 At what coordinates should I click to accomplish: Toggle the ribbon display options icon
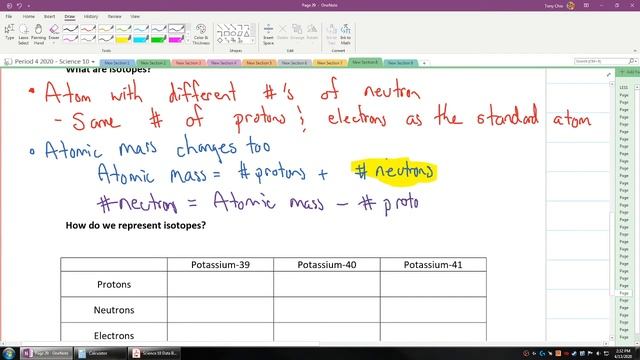coord(587,6)
